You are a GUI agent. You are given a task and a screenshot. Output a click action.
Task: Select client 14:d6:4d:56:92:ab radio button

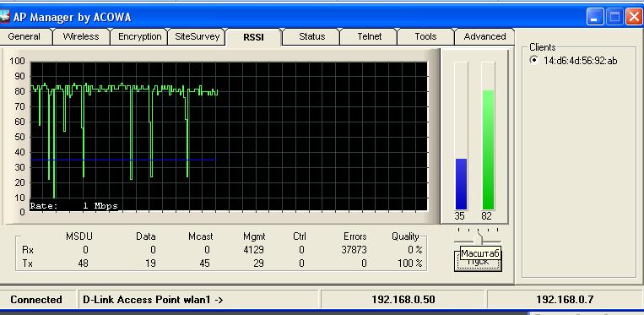click(x=534, y=60)
